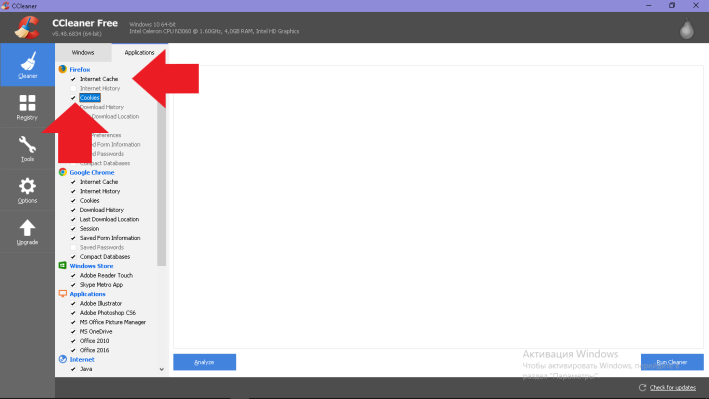Screen dimensions: 709x399
Task: Check Firefox Internet History
Action: (73, 88)
